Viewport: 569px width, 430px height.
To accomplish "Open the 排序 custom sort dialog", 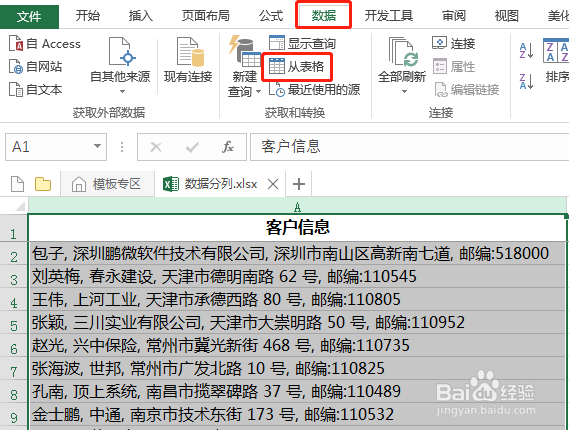I will (556, 60).
